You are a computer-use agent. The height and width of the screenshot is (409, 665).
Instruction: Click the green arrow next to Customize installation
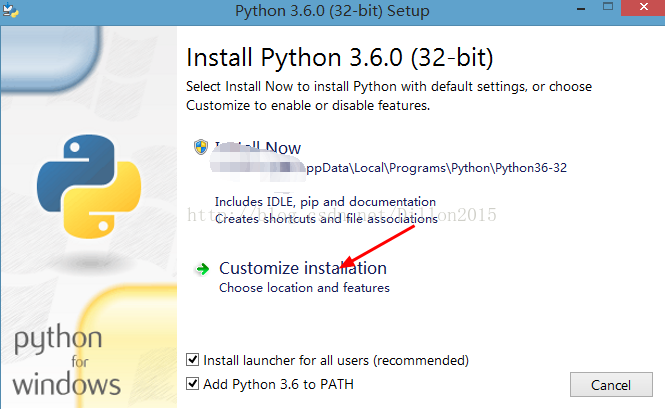pos(202,269)
